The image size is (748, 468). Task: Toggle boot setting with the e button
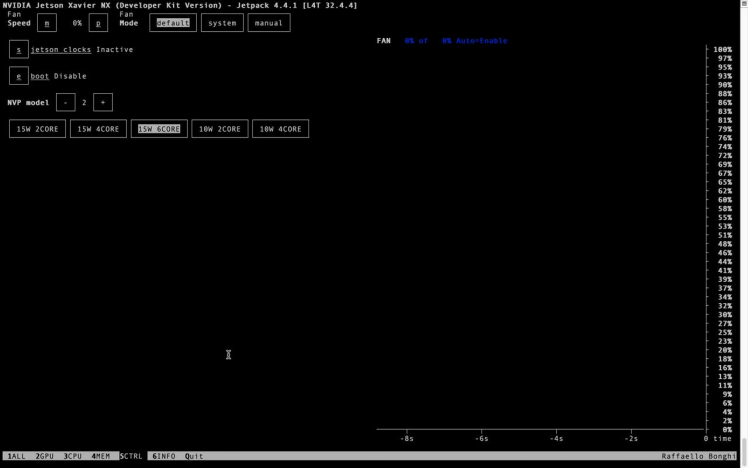tap(19, 76)
